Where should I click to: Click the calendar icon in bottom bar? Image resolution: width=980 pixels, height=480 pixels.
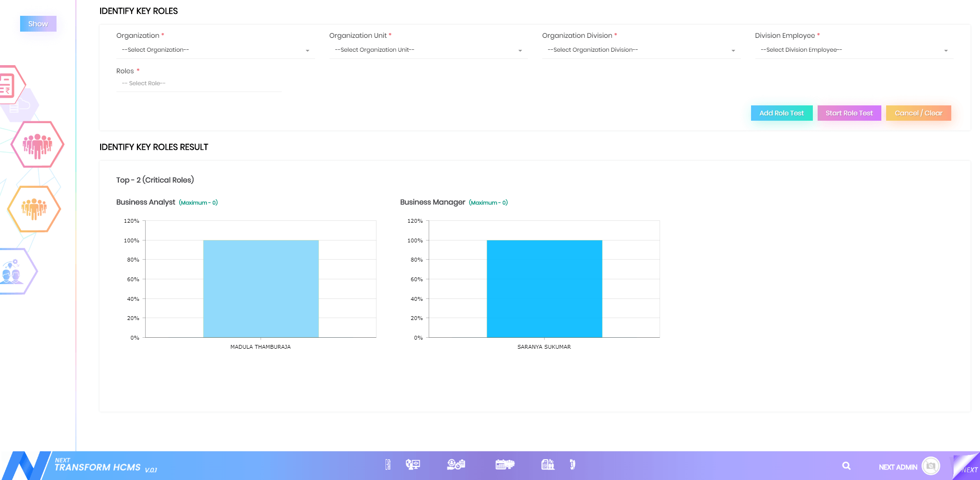tap(504, 465)
